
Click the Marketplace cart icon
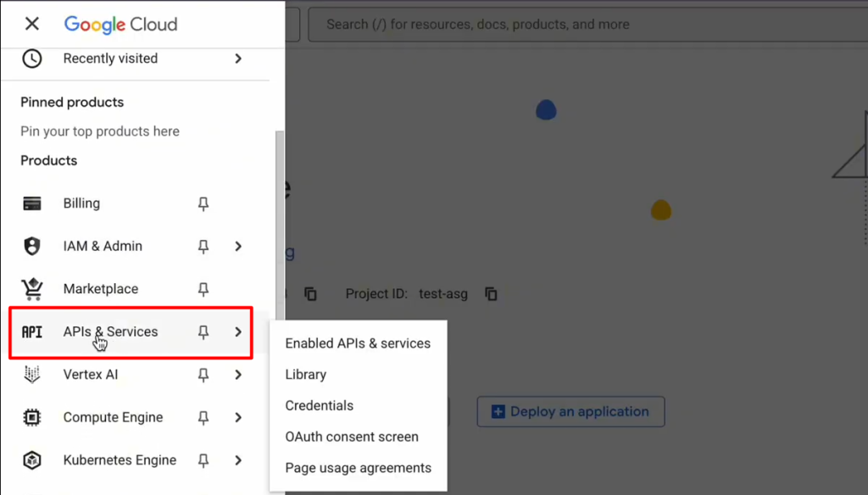click(32, 289)
